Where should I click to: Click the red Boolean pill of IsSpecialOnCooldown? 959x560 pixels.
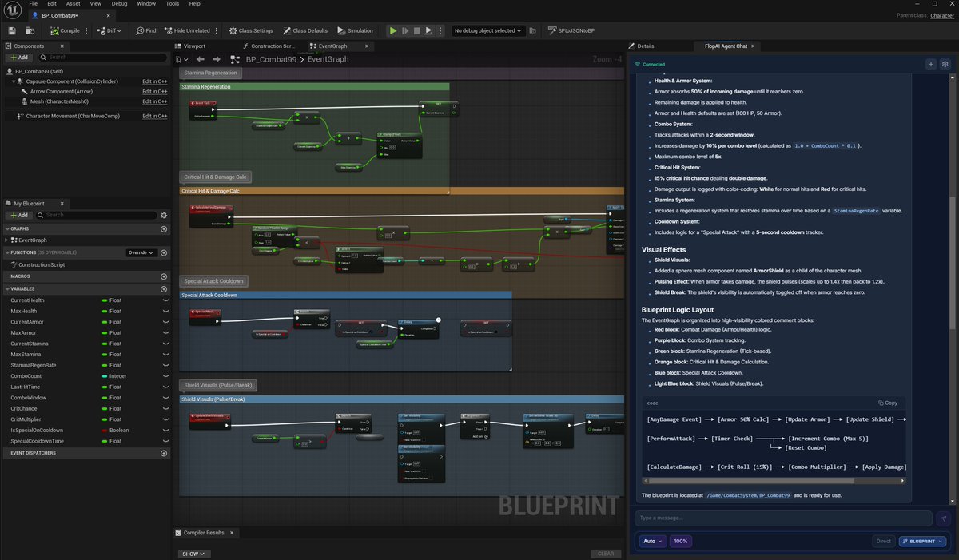point(105,430)
